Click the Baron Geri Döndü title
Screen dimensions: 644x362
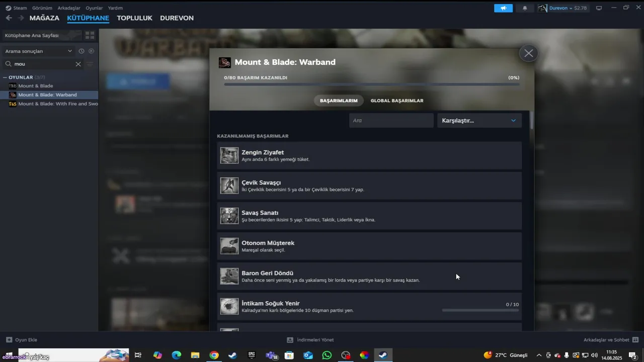(267, 273)
